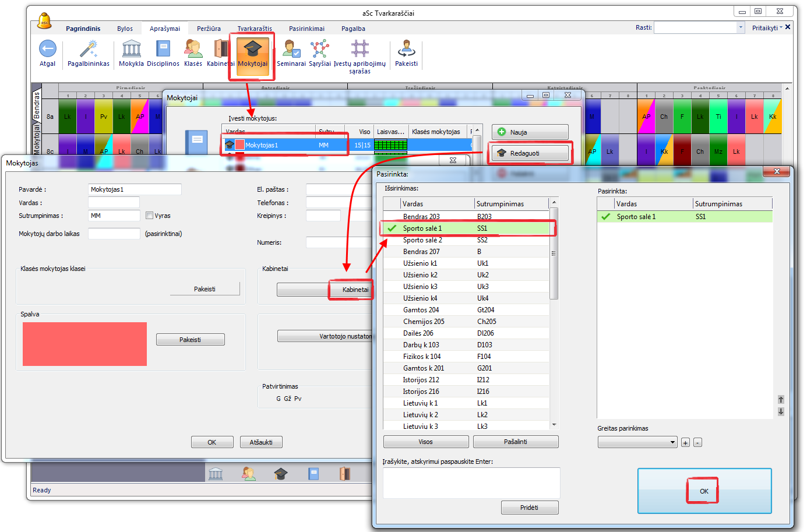This screenshot has width=807, height=532.
Task: Select the Sporto salė 2 row
Action: pos(422,240)
